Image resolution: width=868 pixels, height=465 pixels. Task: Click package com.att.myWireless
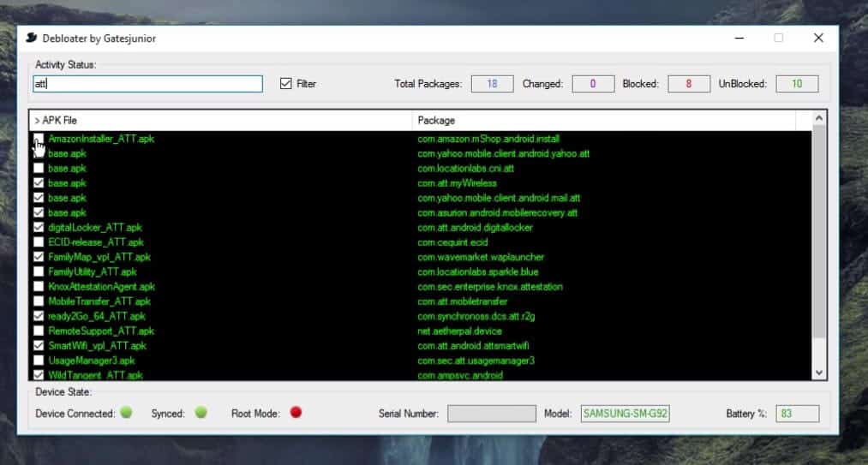[458, 183]
